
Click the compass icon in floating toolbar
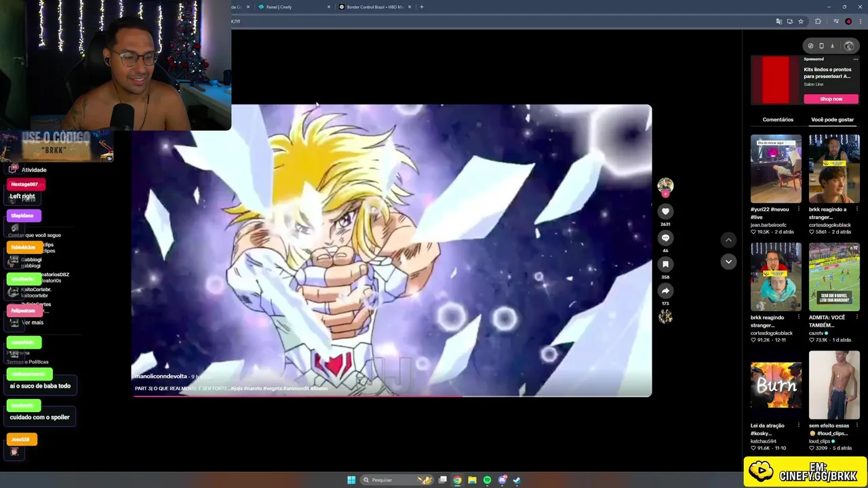pos(810,46)
